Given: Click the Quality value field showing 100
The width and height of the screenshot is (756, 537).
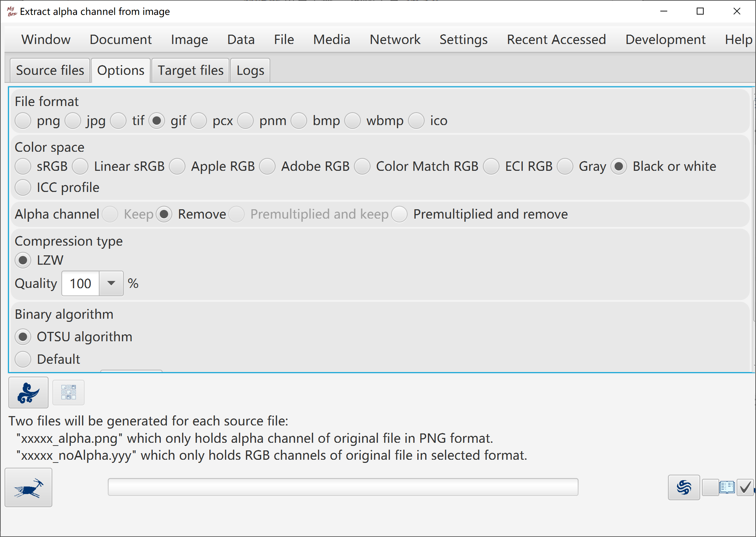Looking at the screenshot, I should click(81, 283).
